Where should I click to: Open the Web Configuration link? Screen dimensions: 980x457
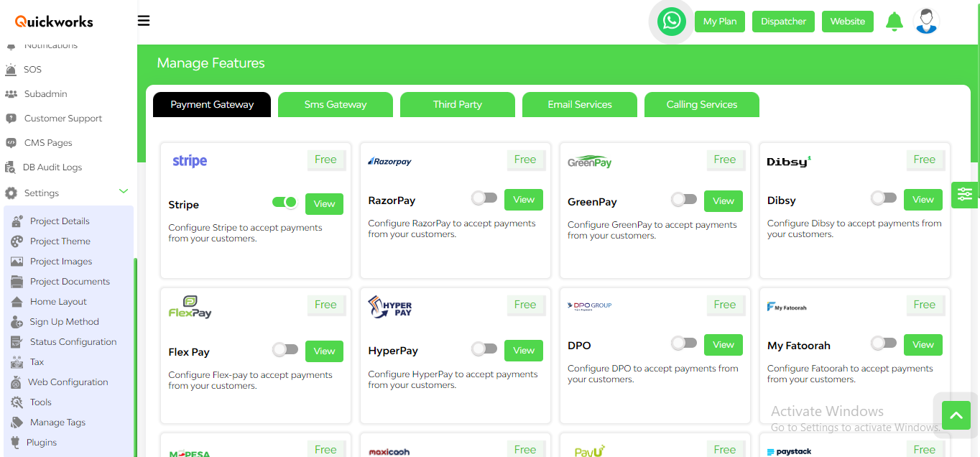point(68,382)
